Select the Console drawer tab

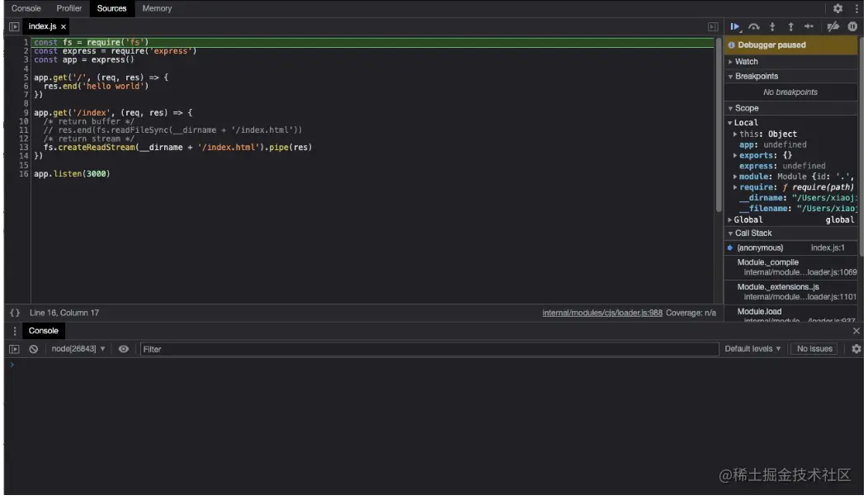(43, 331)
